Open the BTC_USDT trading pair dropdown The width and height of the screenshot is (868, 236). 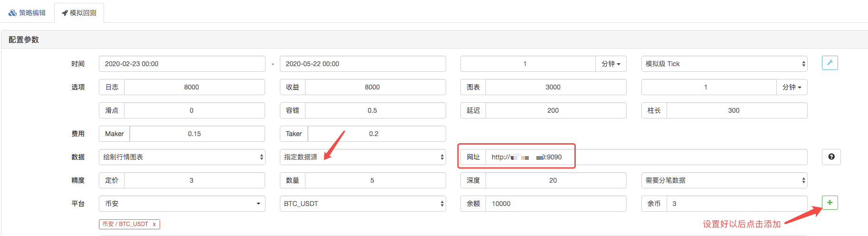pos(362,204)
